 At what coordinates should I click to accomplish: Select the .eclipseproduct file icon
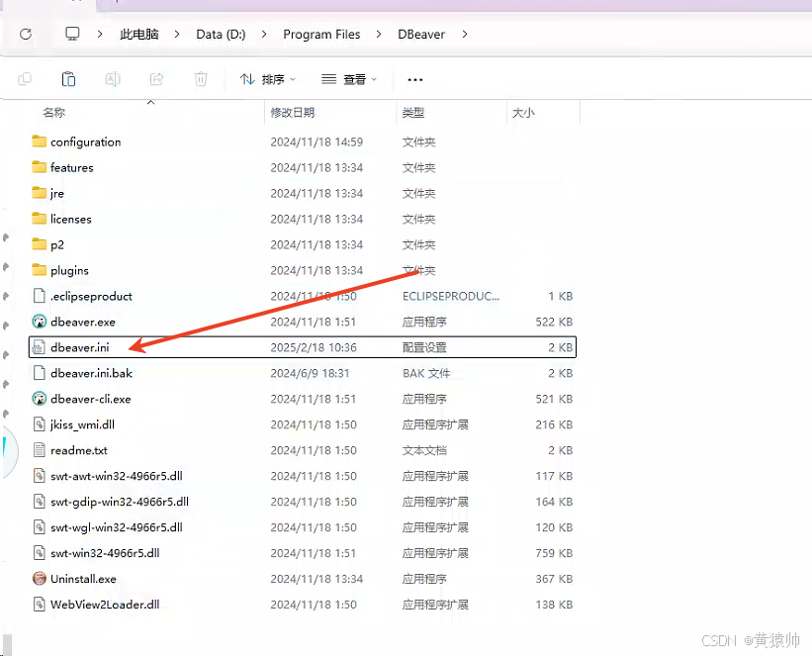coord(39,296)
